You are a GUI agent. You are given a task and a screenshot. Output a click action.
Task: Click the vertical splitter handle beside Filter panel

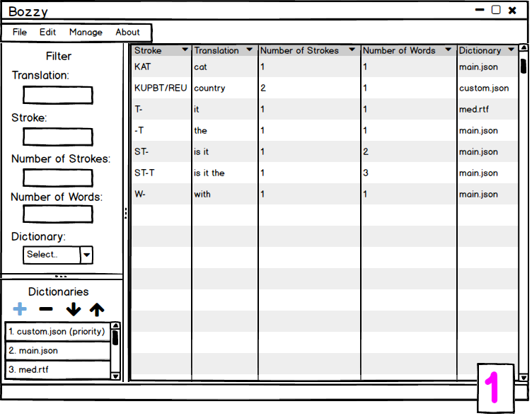click(x=126, y=213)
